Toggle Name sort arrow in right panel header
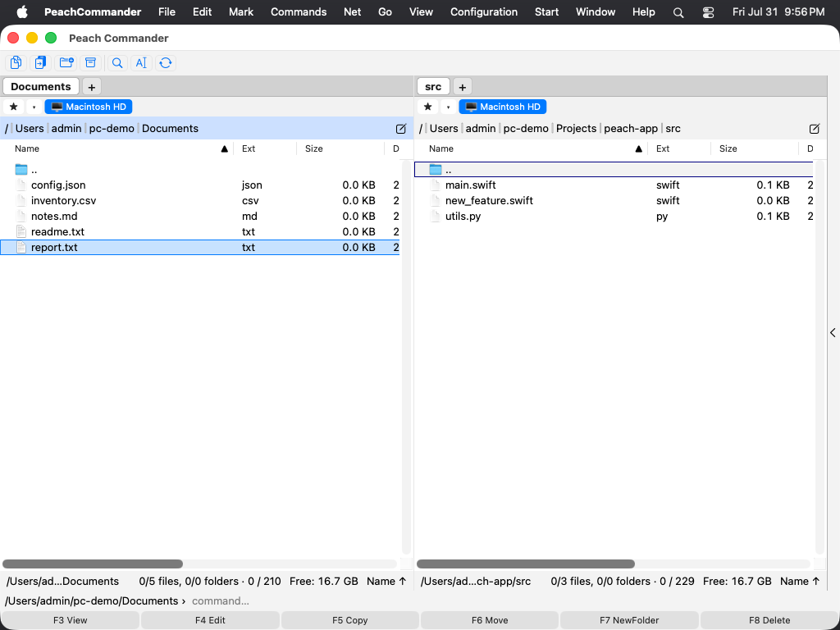 (638, 149)
